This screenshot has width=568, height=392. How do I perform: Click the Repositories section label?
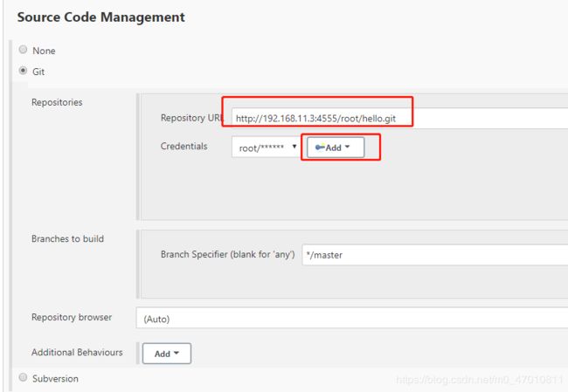[57, 102]
